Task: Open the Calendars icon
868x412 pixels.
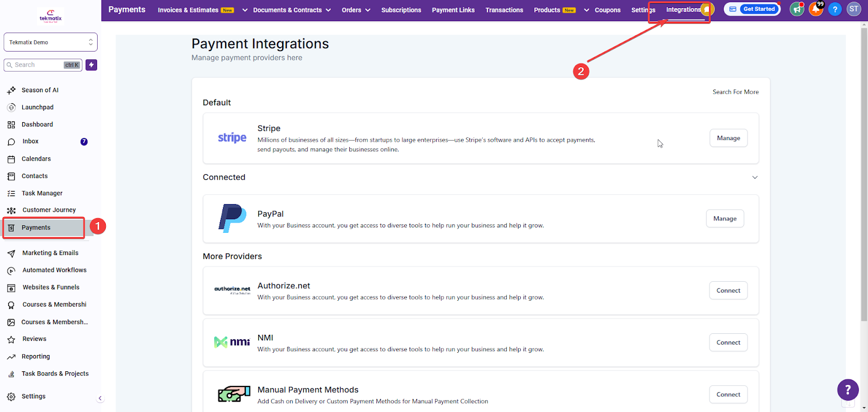Action: [x=11, y=159]
